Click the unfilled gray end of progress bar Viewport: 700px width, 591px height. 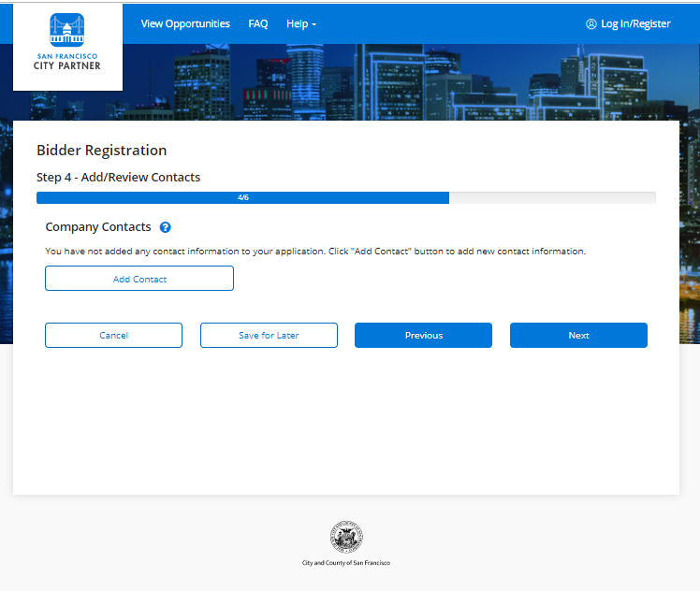(552, 198)
